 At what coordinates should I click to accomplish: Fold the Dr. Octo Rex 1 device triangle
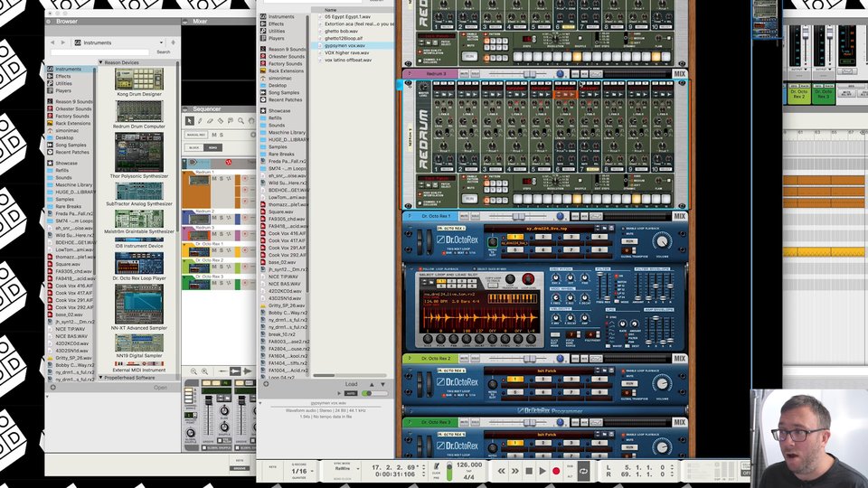(x=409, y=216)
